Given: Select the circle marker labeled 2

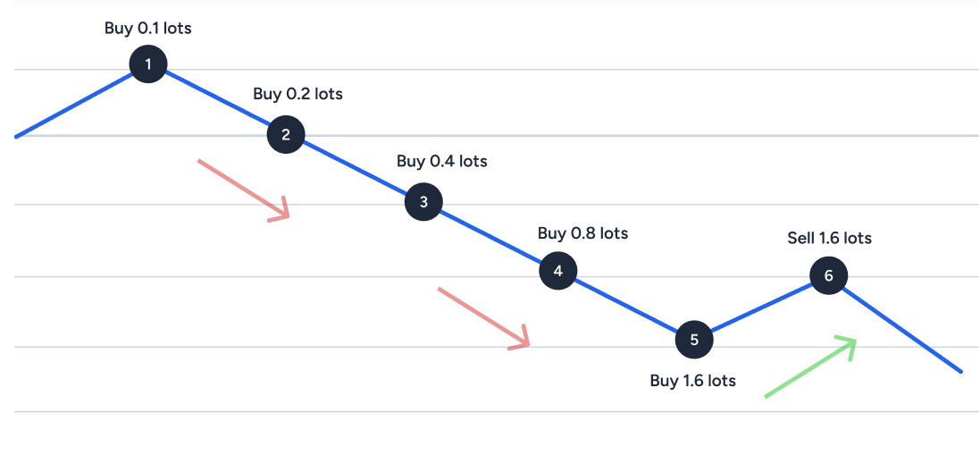Looking at the screenshot, I should point(286,135).
